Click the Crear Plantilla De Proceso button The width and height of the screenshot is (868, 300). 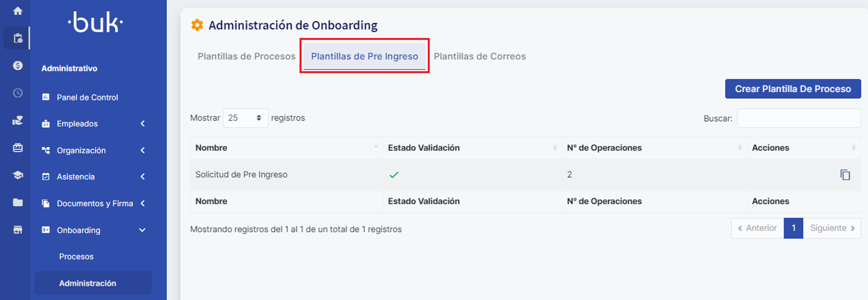click(792, 89)
